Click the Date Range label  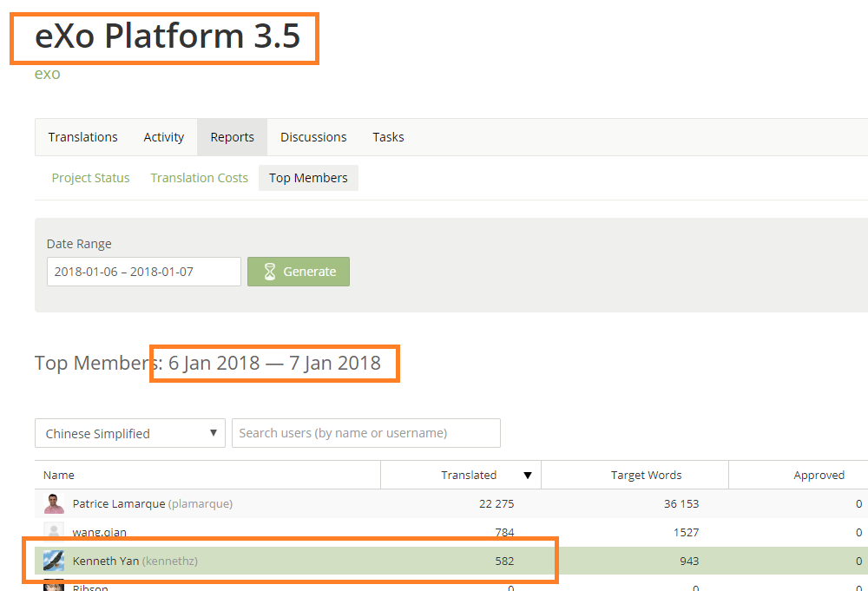79,244
